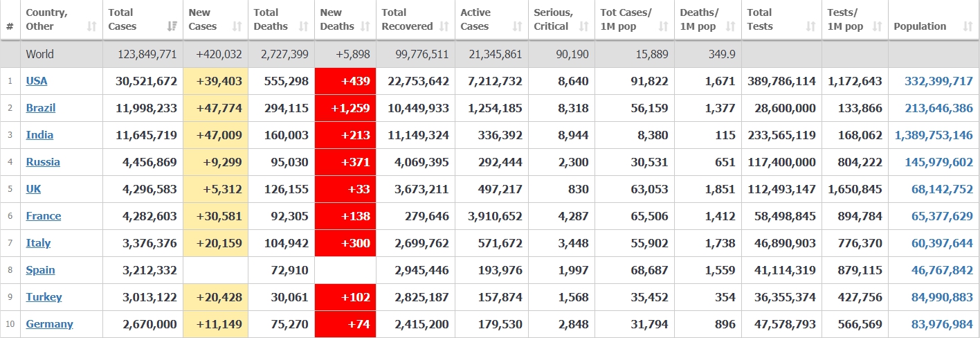The height and width of the screenshot is (338, 980).
Task: Open Germany country details link
Action: [x=49, y=324]
